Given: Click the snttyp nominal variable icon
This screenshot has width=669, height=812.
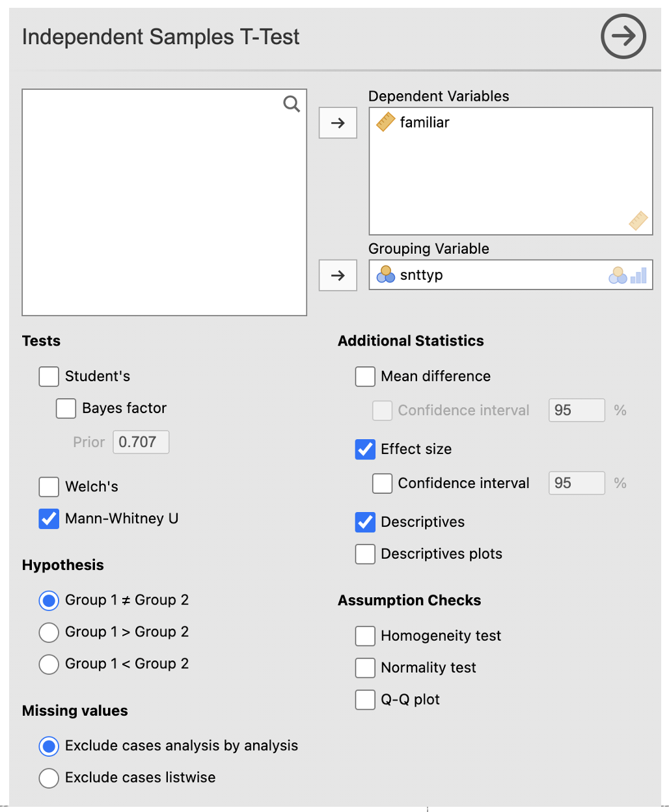Looking at the screenshot, I should tap(386, 275).
